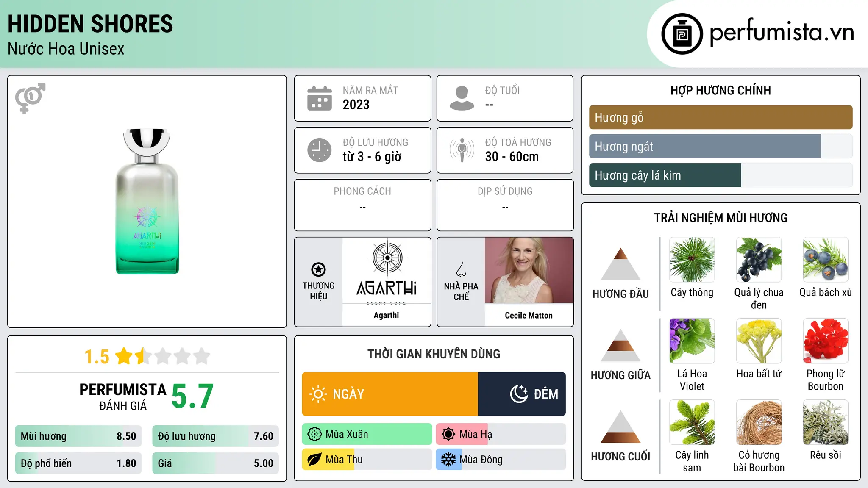This screenshot has height=488, width=868.
Task: Click the HỢP HƯƠNG CHÍNH heading
Action: 721,90
